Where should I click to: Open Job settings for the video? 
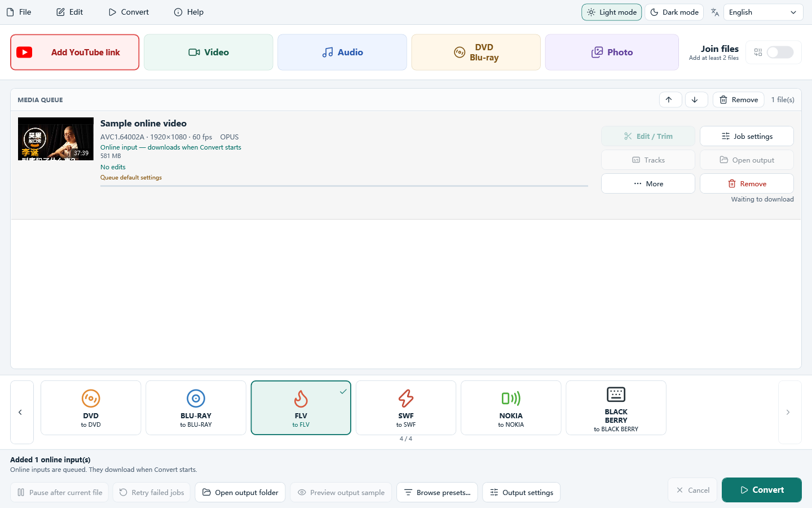747,136
